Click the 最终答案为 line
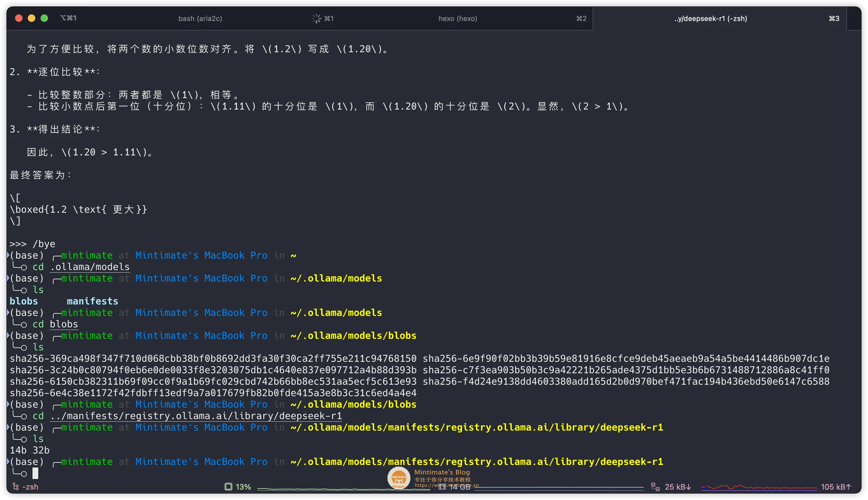Image resolution: width=868 pixels, height=500 pixels. (x=40, y=175)
